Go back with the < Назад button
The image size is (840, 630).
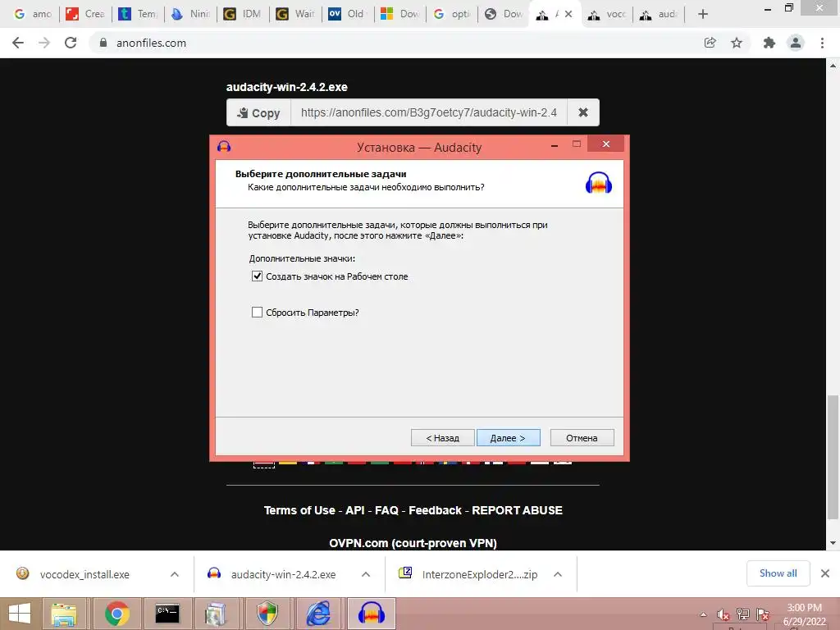(x=442, y=438)
